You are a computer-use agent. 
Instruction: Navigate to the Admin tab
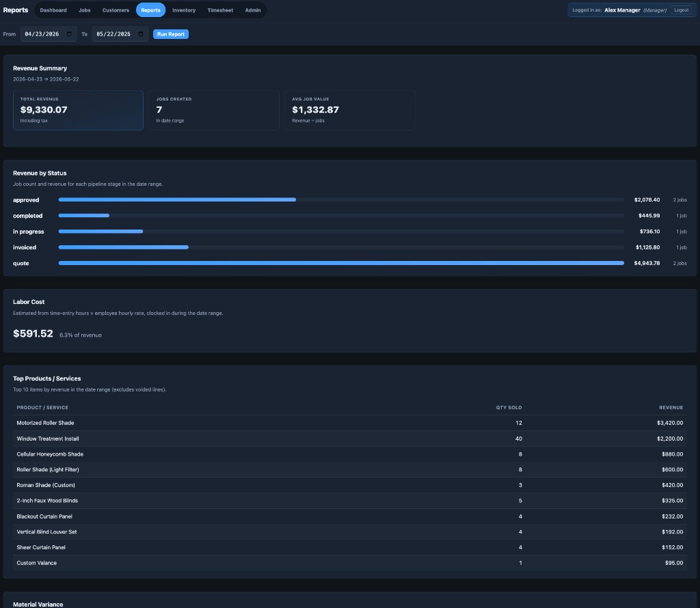point(253,10)
